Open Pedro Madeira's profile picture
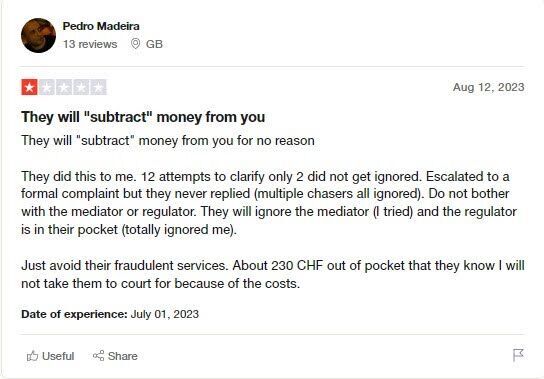This screenshot has height=379, width=544. [x=38, y=35]
